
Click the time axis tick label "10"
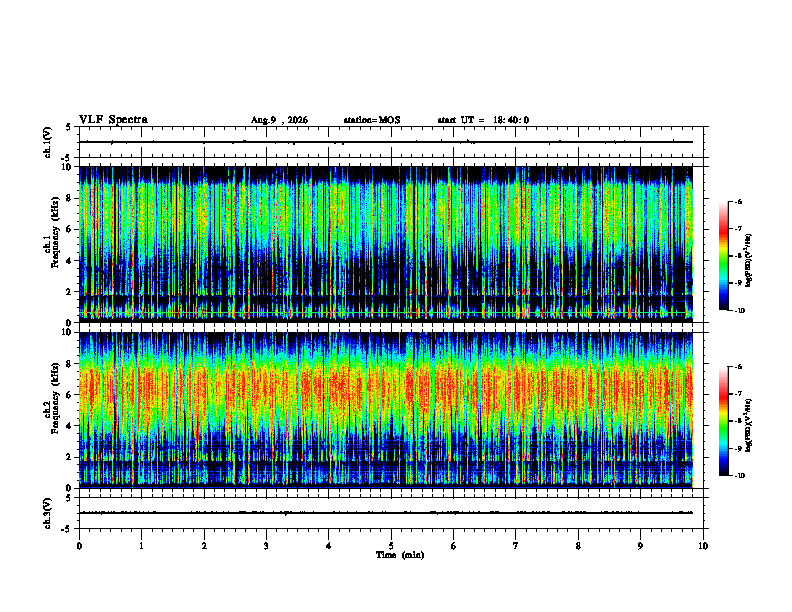[703, 546]
